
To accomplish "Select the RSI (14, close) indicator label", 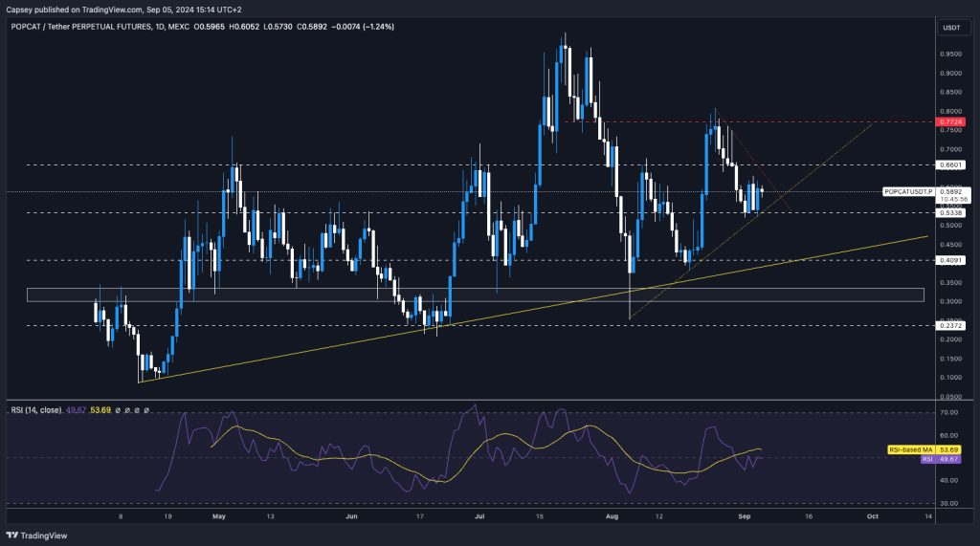I will tap(35, 409).
